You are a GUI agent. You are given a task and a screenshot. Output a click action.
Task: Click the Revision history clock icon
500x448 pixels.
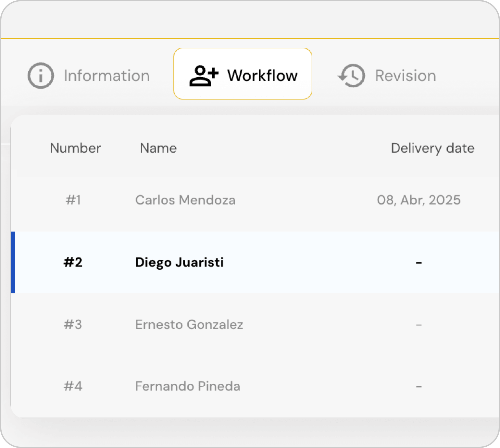coord(352,76)
